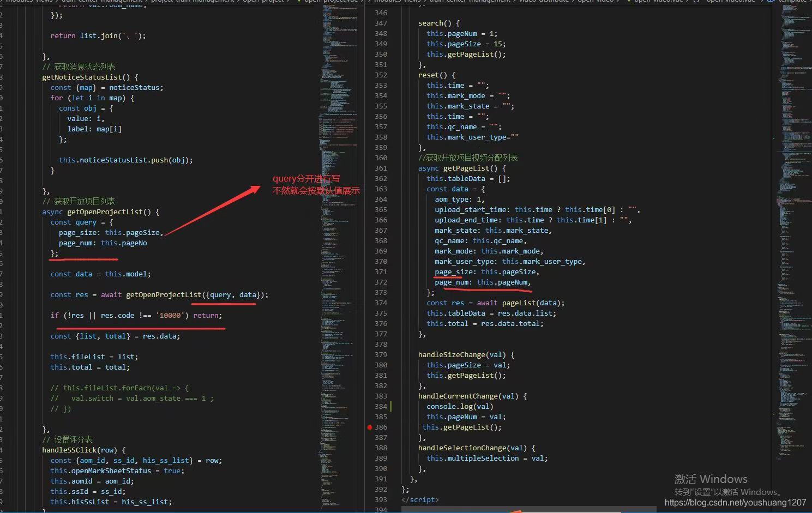The image size is (812, 513).
Task: Click the 'upload_end_time' property line
Action: 533,220
